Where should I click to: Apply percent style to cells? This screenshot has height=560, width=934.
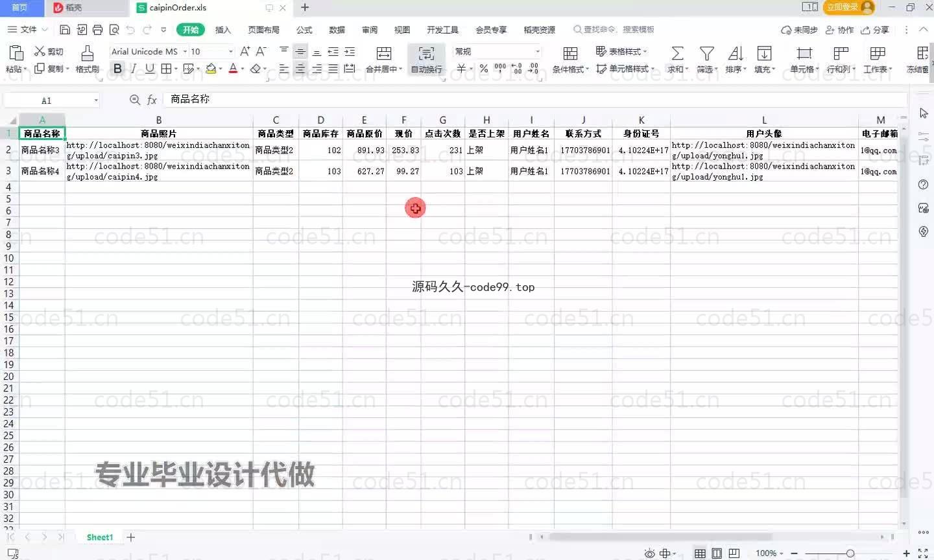(x=484, y=69)
